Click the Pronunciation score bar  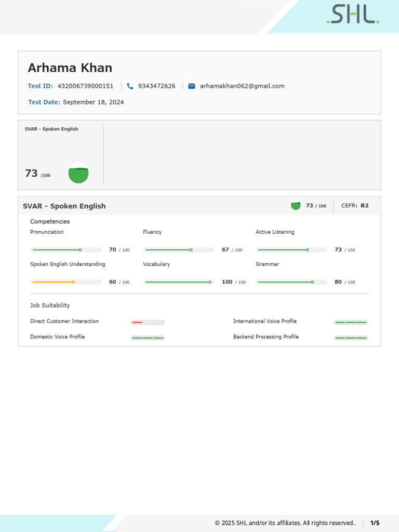tap(66, 250)
